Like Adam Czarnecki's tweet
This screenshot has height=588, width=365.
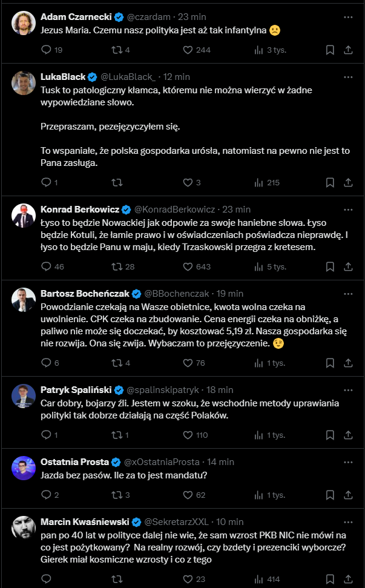click(188, 50)
